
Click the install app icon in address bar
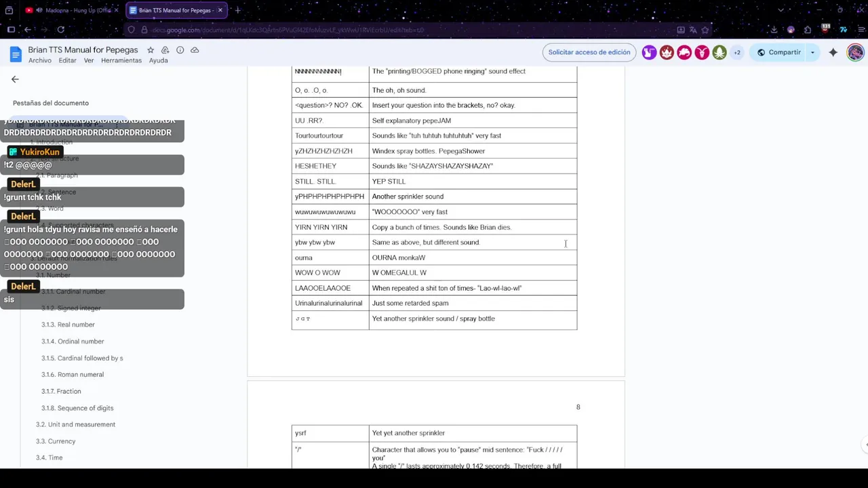point(681,30)
